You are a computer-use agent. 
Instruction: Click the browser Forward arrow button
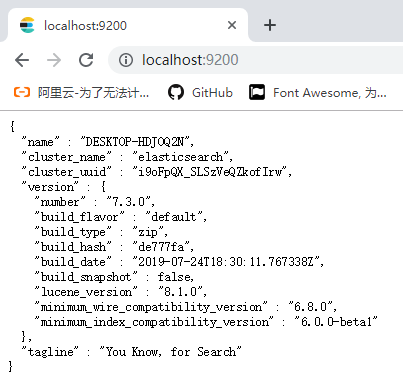[x=54, y=60]
